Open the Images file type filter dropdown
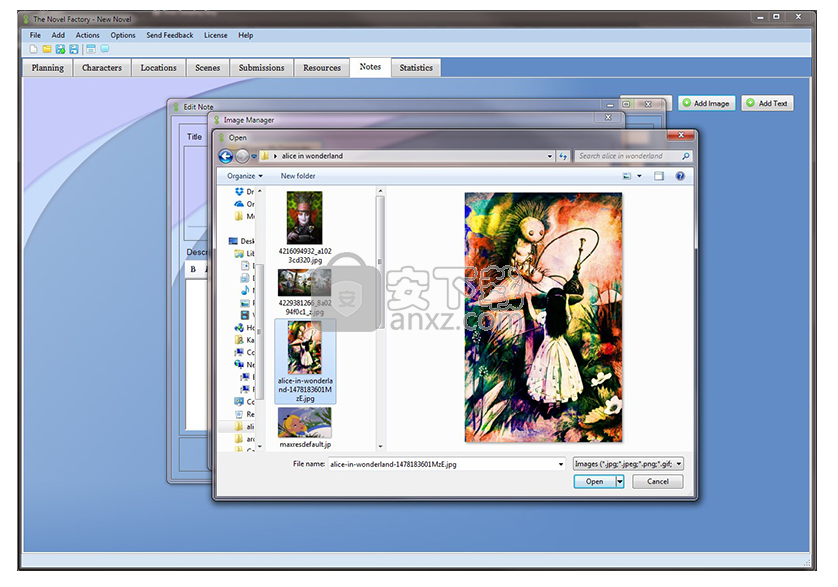The width and height of the screenshot is (838, 587). (628, 464)
